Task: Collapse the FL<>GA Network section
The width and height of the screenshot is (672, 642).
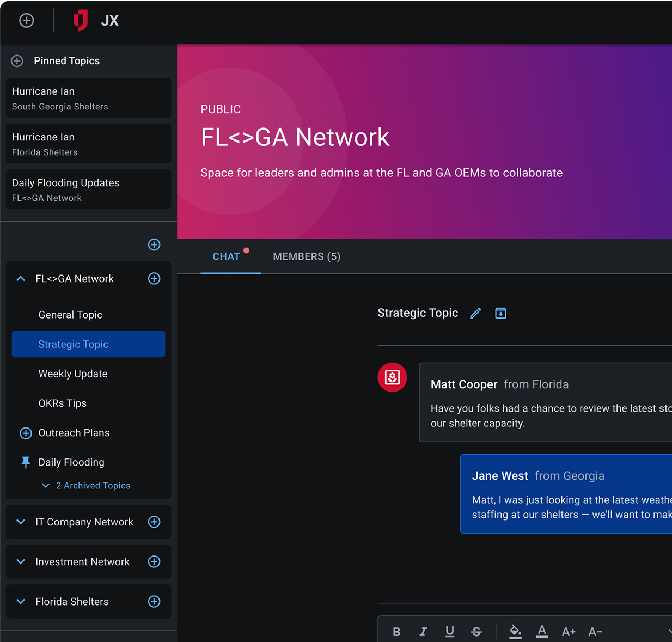Action: click(x=21, y=279)
